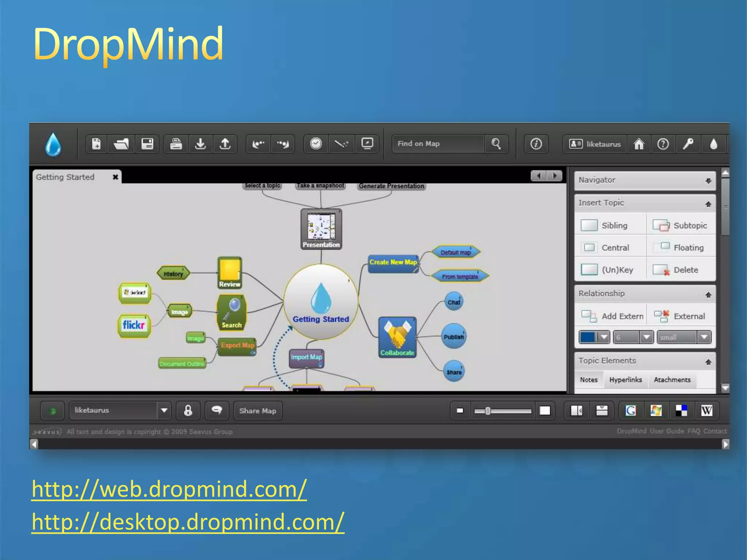This screenshot has height=560, width=747.
Task: Redo with the right curved arrow icon
Action: 283,144
